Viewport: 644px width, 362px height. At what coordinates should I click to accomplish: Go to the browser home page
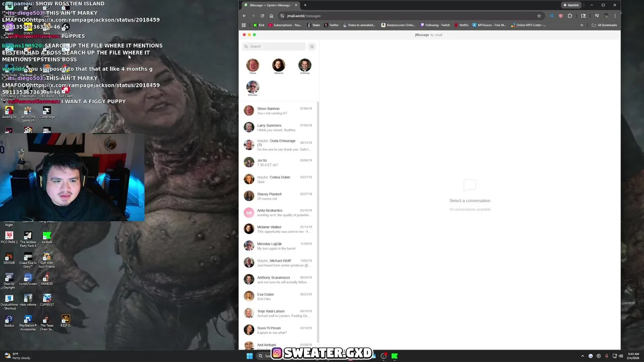(x=271, y=16)
